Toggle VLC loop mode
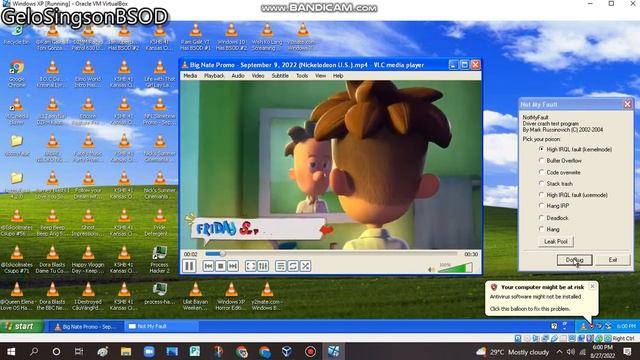The height and width of the screenshot is (360, 640). pos(293,266)
